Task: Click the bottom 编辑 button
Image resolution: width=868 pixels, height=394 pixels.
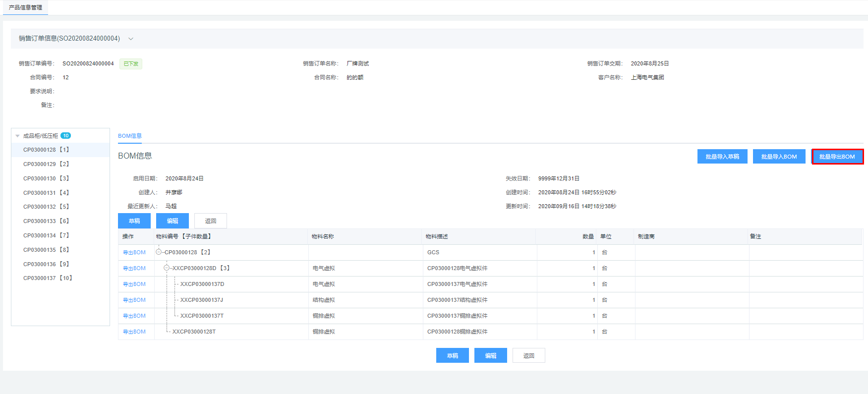Action: pyautogui.click(x=490, y=356)
